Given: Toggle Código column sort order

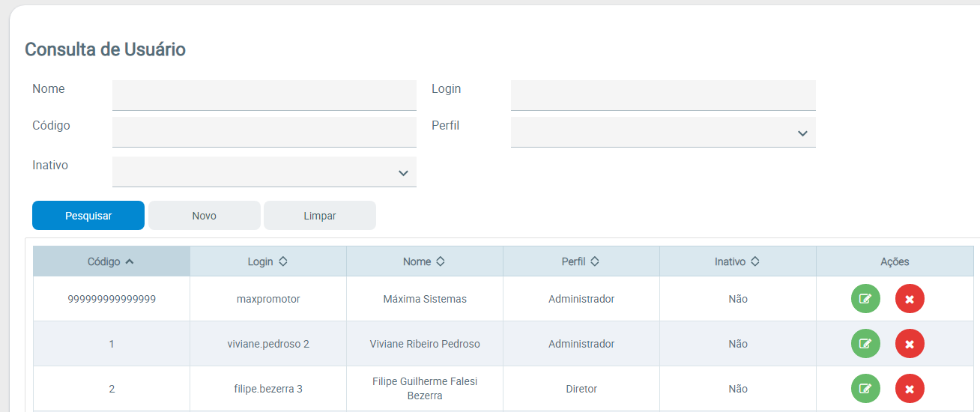Looking at the screenshot, I should click(111, 261).
